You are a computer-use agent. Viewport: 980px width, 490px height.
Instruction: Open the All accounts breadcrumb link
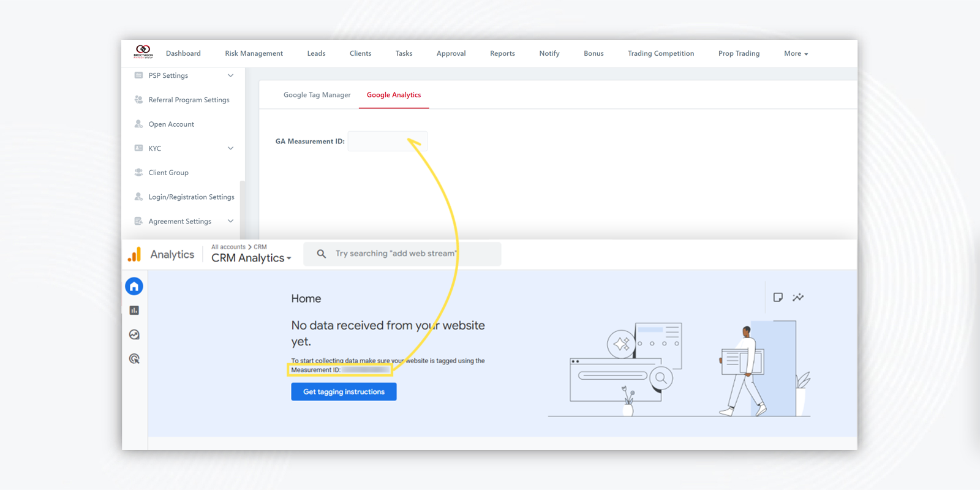[x=228, y=247]
